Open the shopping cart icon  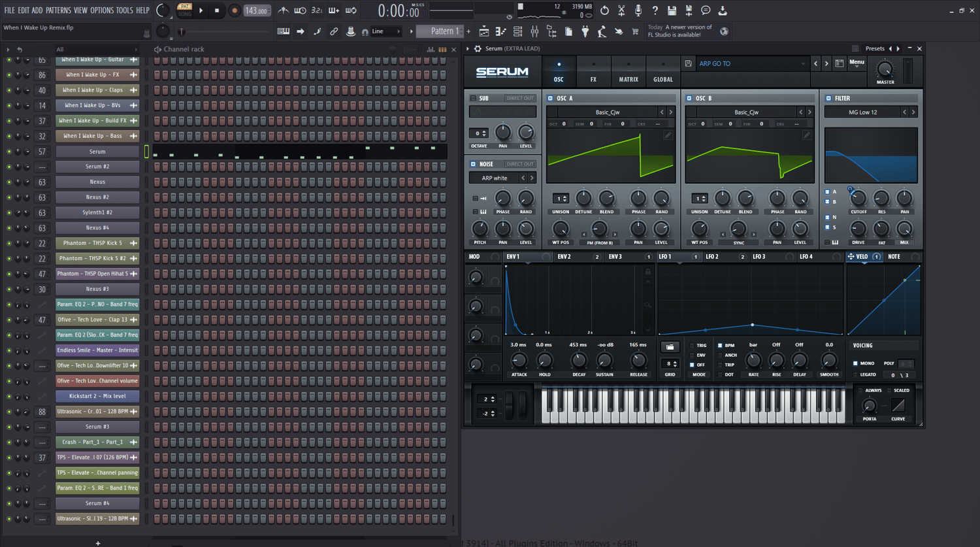(x=635, y=31)
